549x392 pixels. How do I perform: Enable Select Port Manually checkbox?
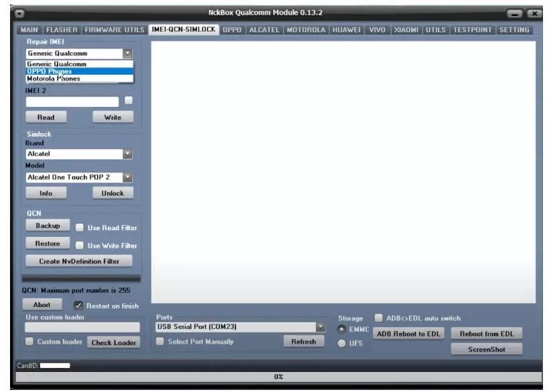159,341
